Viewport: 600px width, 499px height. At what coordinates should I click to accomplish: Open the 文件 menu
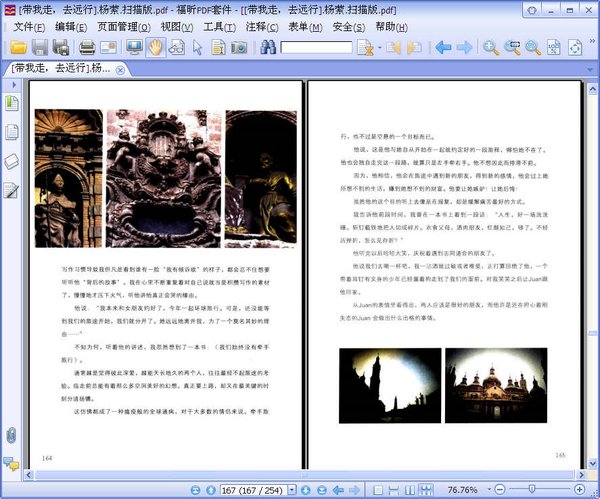pyautogui.click(x=30, y=26)
